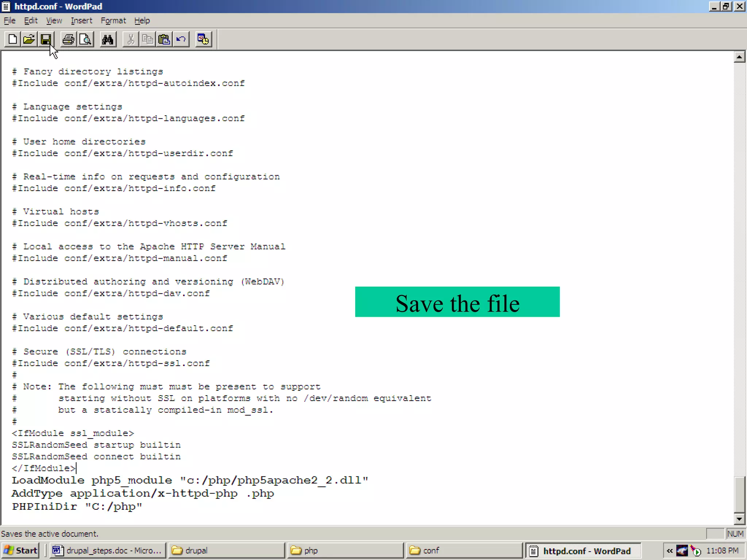Click the httpd-info.conf include line
Viewport: 747px width, 560px height.
[x=114, y=188]
